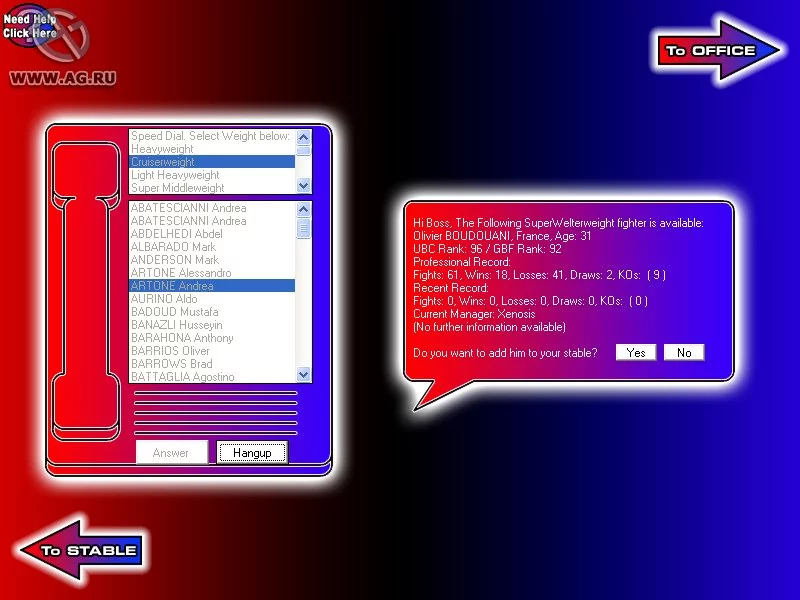
Task: Click No to decline the fighter
Action: pos(684,353)
